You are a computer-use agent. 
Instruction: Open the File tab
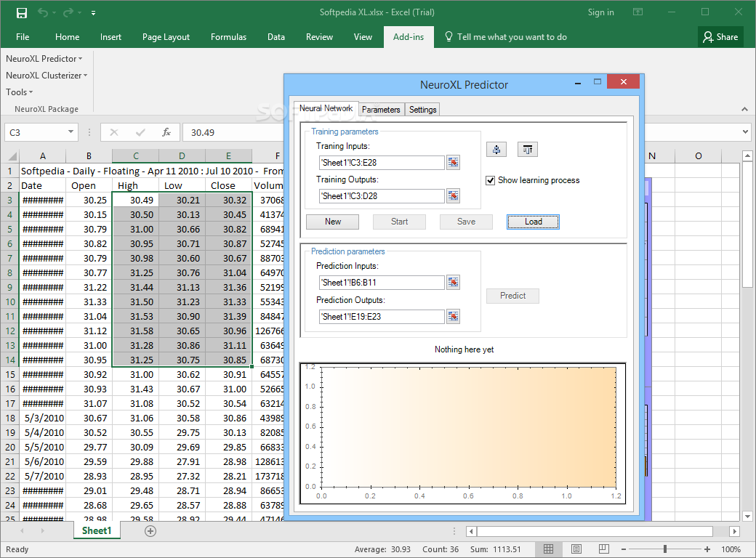(23, 36)
